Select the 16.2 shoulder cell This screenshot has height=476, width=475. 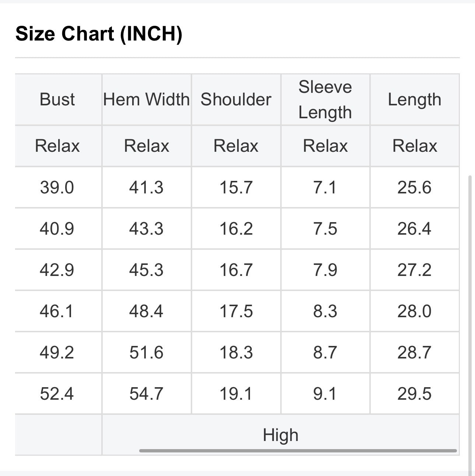(x=236, y=228)
